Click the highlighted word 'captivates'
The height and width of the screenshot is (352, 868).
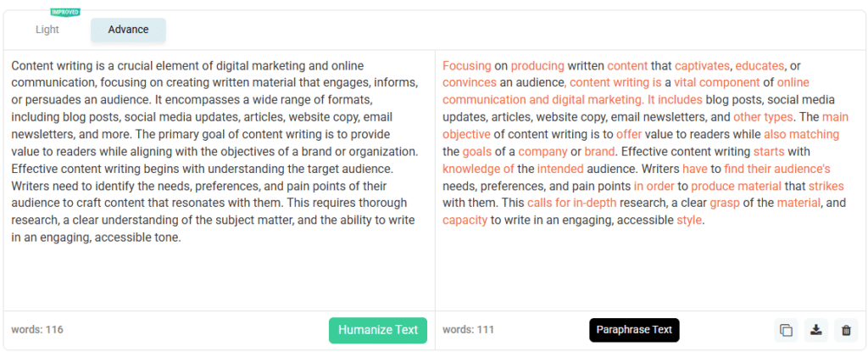702,65
